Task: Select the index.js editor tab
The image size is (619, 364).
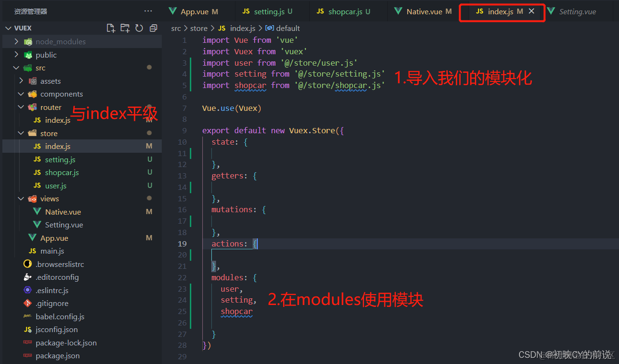Action: point(501,11)
